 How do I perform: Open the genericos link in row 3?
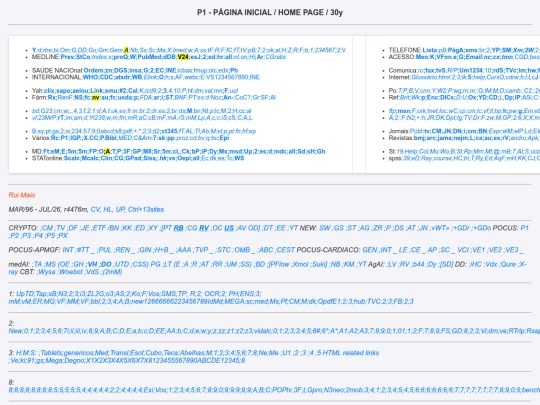click(x=78, y=353)
